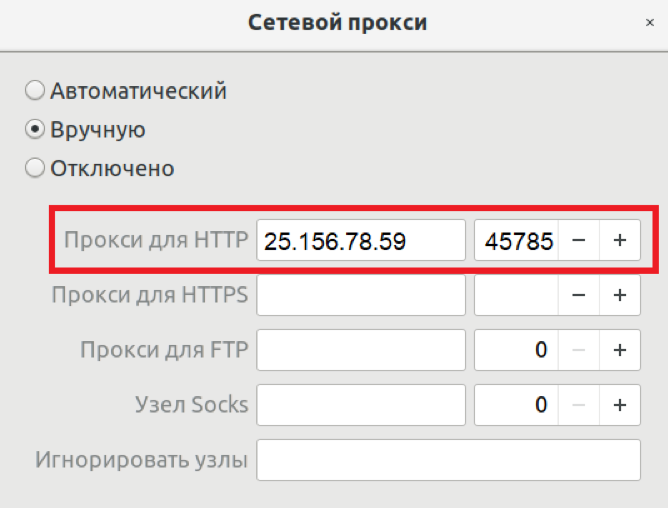
Task: Click the FTP proxy address field
Action: click(361, 350)
